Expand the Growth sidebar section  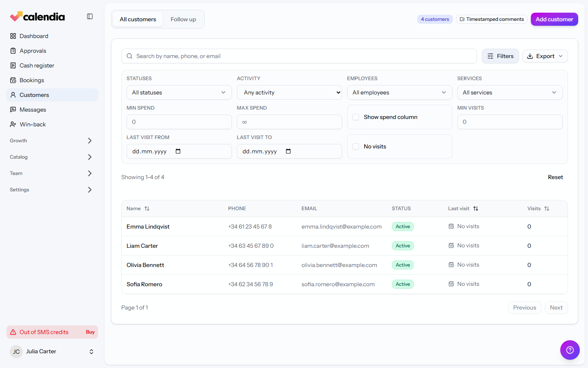pos(52,141)
